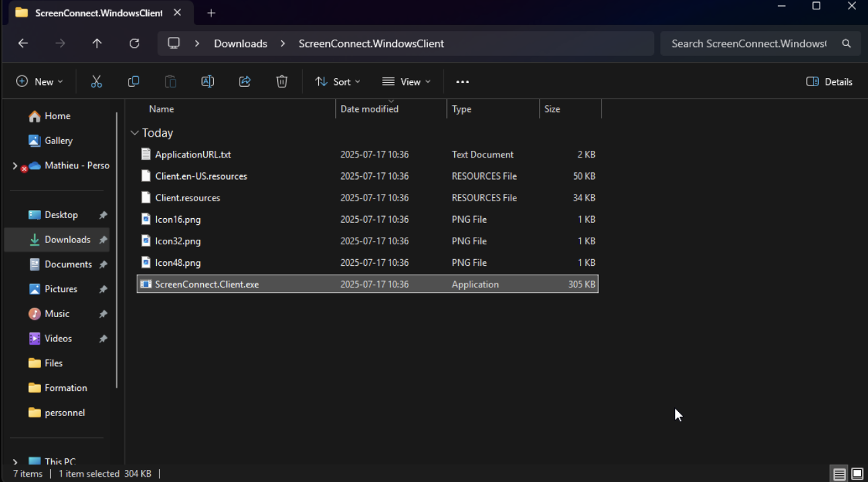Click the Search ScreenConnect.WindowsClient field

coord(748,43)
